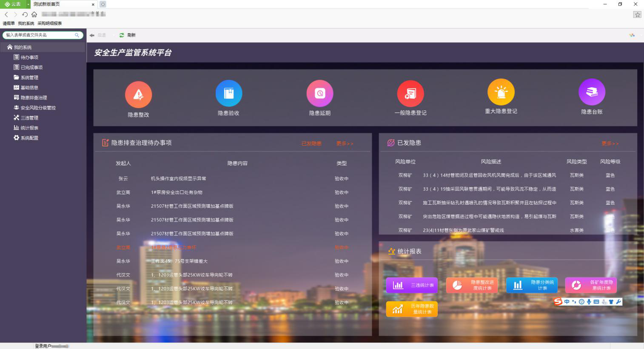Open the 隐患整改 red circle icon
Image resolution: width=644 pixels, height=349 pixels.
pyautogui.click(x=138, y=94)
